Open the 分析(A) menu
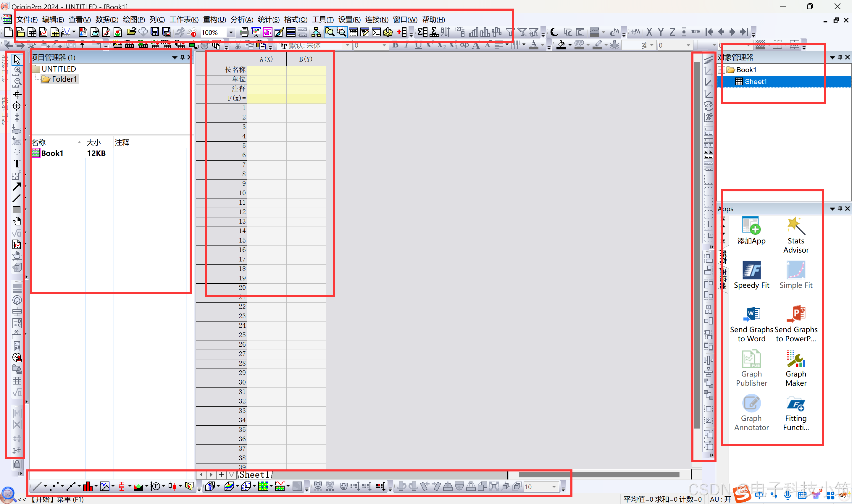 (x=241, y=20)
